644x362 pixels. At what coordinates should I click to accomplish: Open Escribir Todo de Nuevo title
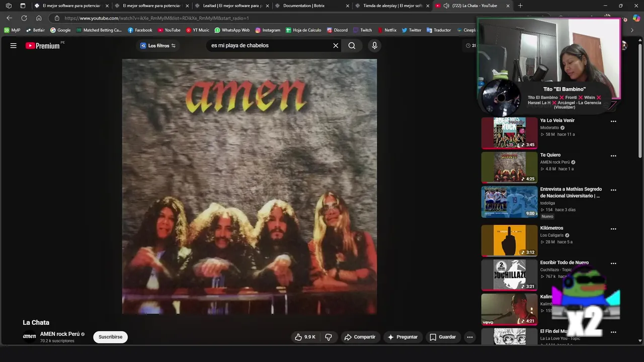tap(564, 262)
